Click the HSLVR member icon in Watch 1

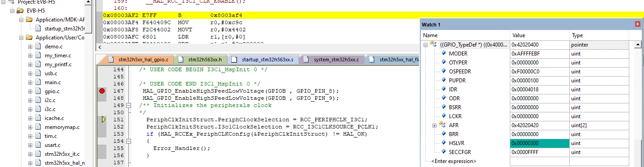click(444, 143)
